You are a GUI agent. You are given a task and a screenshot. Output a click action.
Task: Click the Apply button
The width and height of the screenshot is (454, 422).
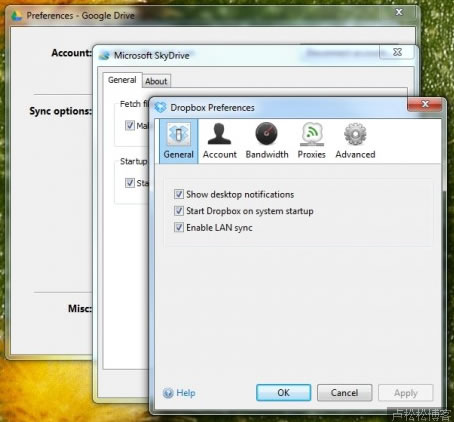pos(406,393)
